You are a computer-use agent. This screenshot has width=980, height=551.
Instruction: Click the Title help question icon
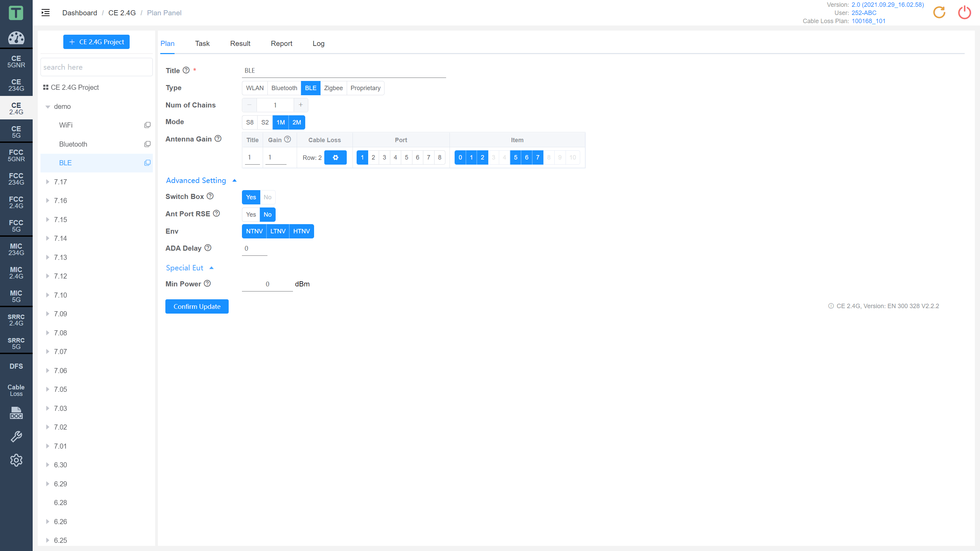point(186,70)
